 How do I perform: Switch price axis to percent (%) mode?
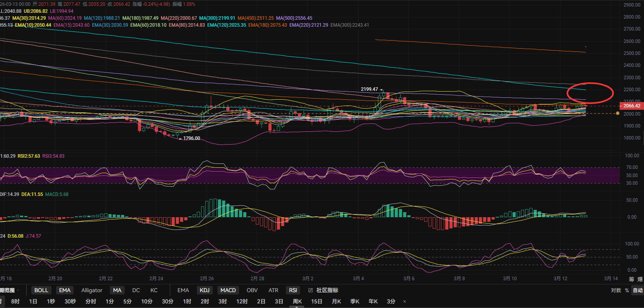627,290
